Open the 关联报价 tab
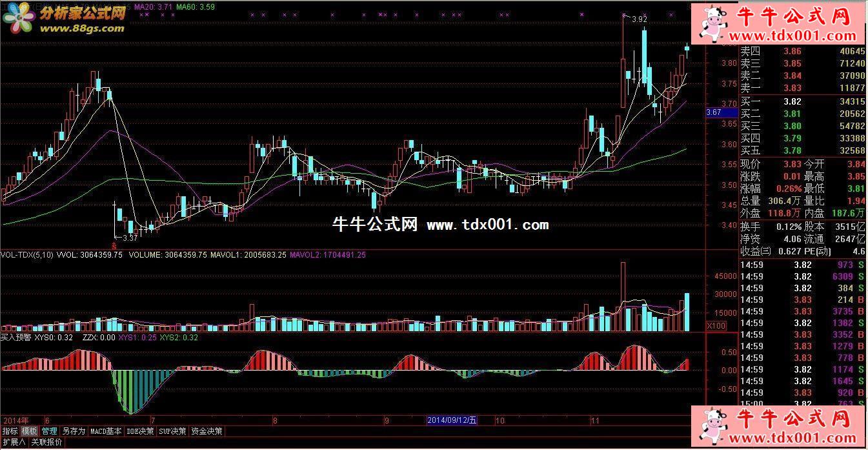 [47, 442]
